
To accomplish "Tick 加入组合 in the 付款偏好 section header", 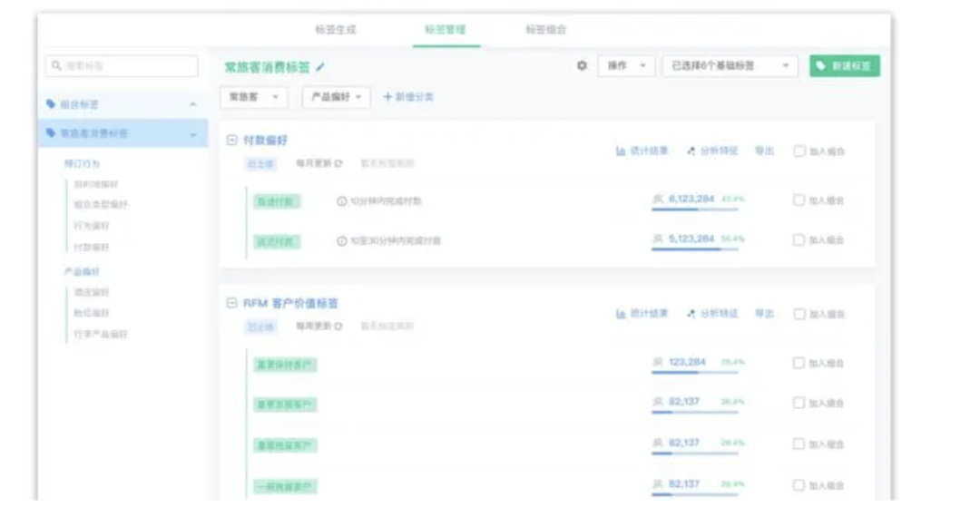I will click(799, 151).
